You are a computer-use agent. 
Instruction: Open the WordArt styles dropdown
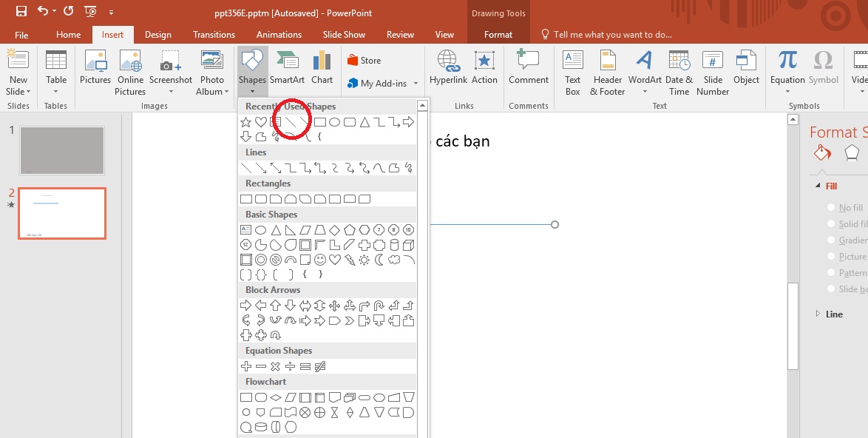[645, 91]
